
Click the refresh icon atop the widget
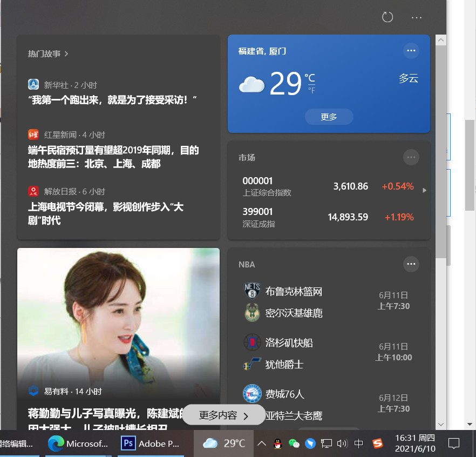387,17
